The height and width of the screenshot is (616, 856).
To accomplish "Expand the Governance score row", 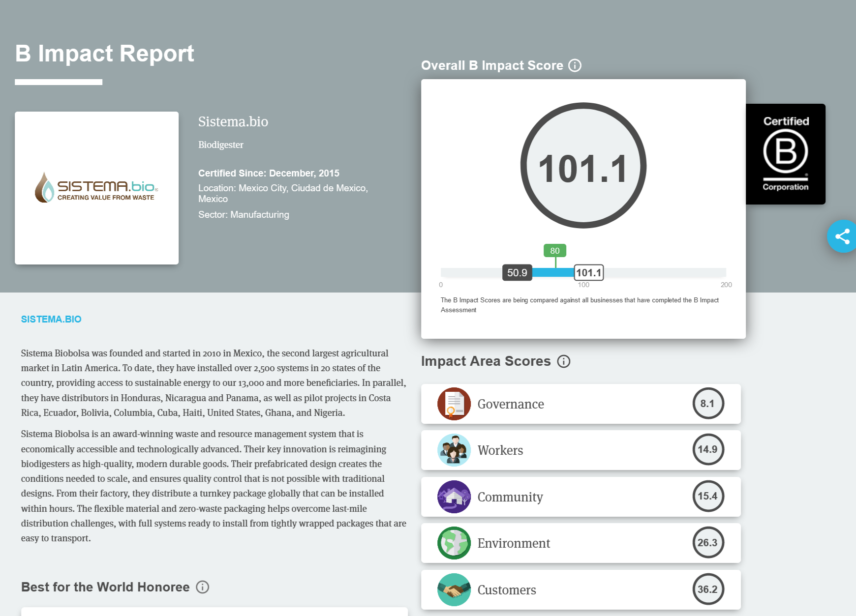I will click(581, 404).
